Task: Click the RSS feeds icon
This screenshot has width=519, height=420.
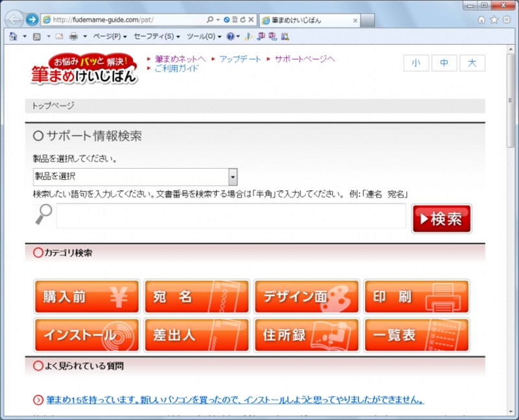Action: (x=36, y=38)
